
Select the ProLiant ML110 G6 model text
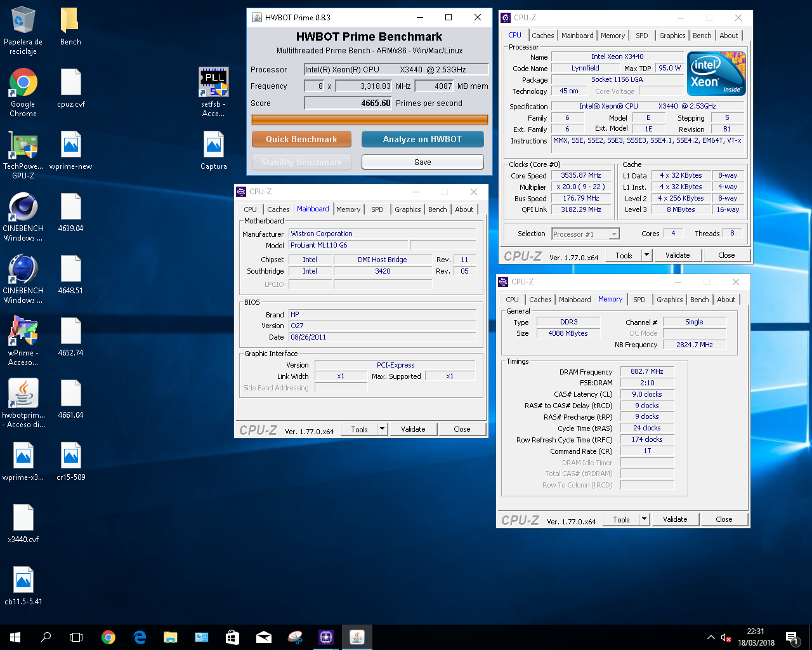pos(318,245)
